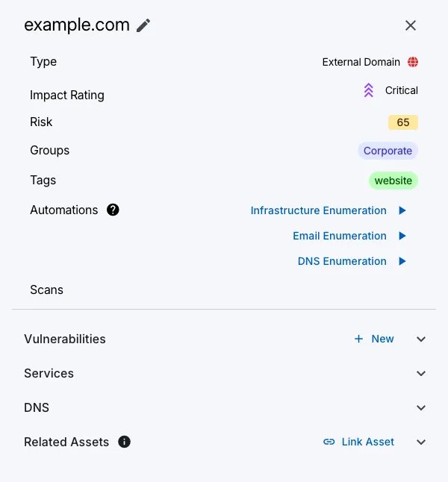The height and width of the screenshot is (482, 448).
Task: Open the Automations help question mark
Action: pos(113,210)
